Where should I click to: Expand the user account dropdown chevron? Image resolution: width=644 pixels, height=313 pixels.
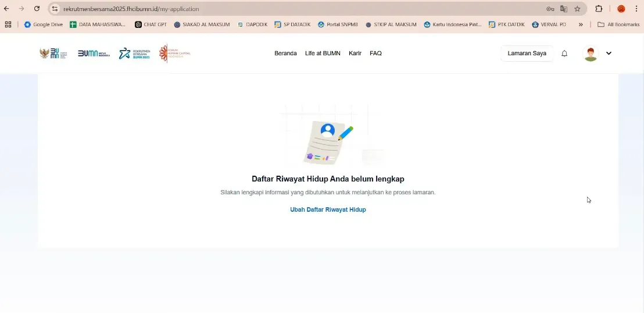pyautogui.click(x=609, y=53)
